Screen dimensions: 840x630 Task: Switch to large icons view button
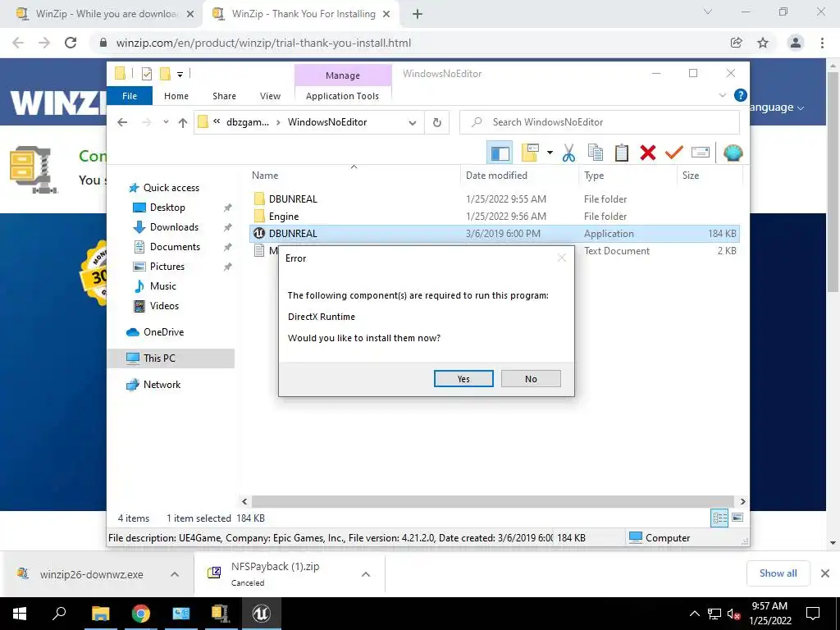tap(737, 518)
